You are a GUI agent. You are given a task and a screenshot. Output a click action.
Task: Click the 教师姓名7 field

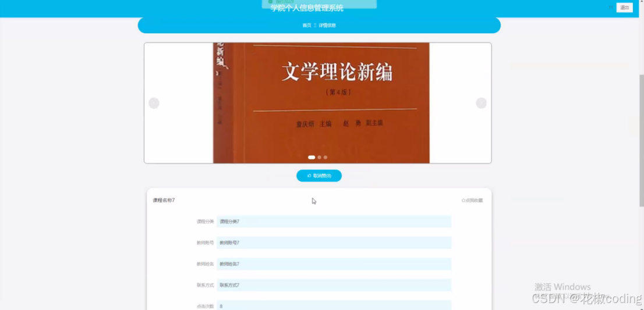[x=334, y=263]
